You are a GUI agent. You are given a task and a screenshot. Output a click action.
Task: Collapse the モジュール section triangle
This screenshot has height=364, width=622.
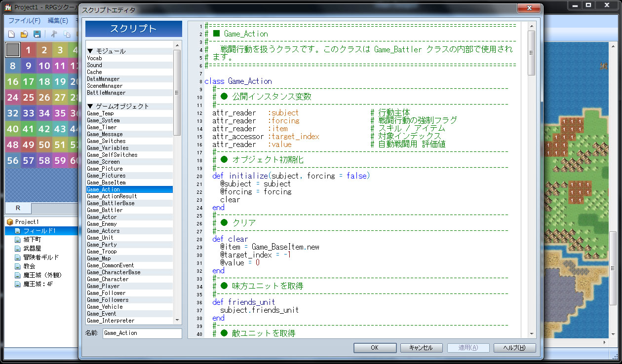click(x=90, y=51)
